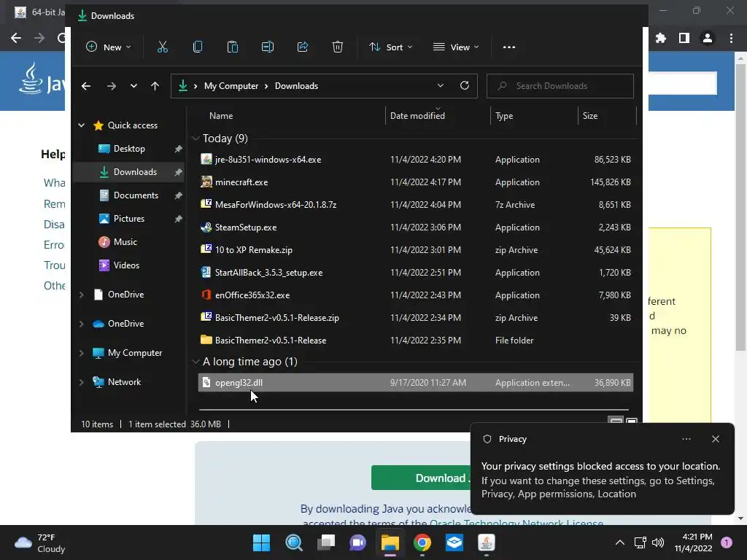Select BasicThemer2-v0.5.1-Release.zip file
The image size is (747, 560).
coord(415,318)
